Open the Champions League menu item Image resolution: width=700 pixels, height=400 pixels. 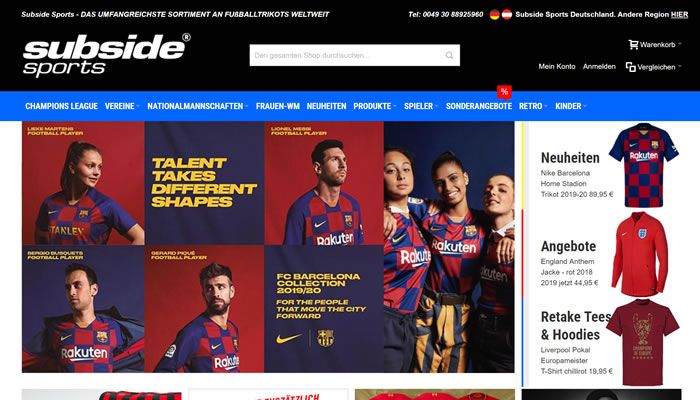(62, 106)
